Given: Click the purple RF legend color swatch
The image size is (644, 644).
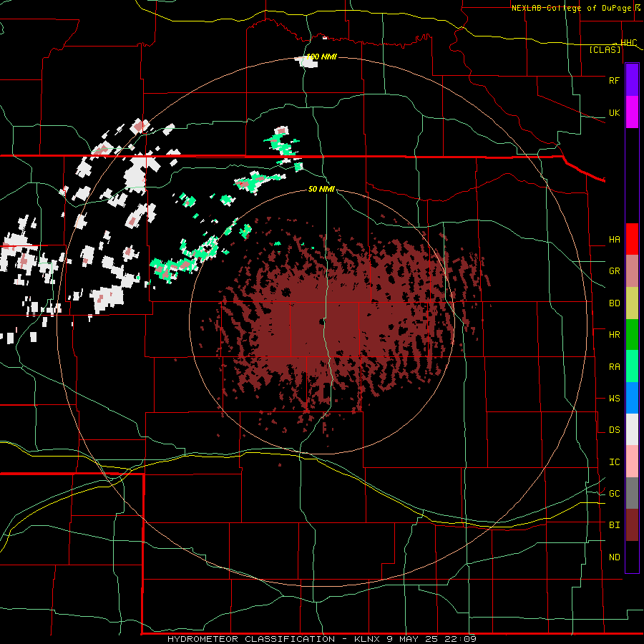Looking at the screenshot, I should [x=632, y=80].
